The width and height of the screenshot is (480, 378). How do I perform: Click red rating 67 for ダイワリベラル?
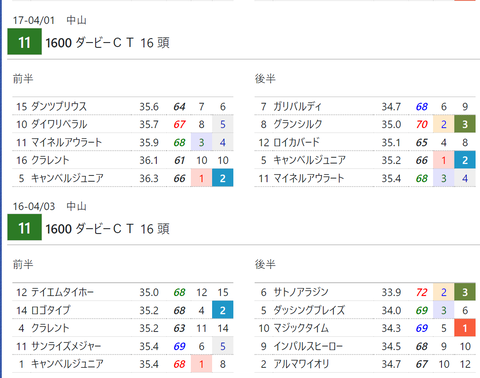tap(179, 125)
